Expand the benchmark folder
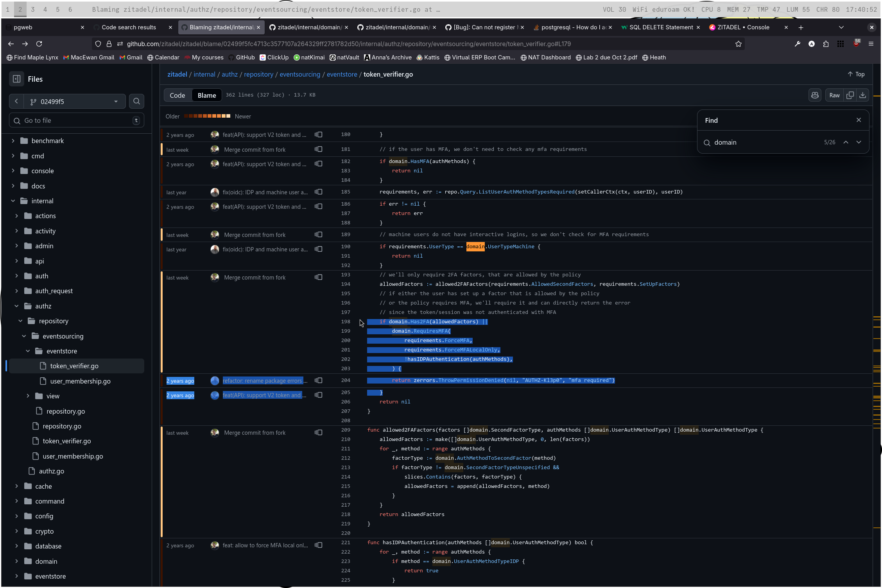The height and width of the screenshot is (588, 882). tap(13, 141)
